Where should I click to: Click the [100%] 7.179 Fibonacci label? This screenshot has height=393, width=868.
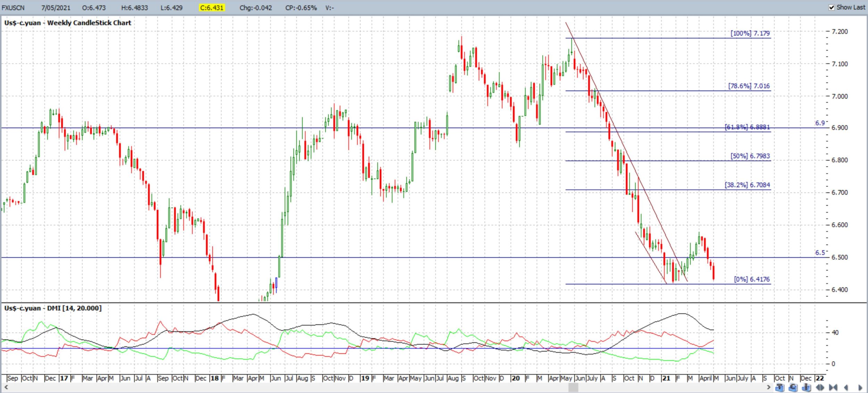coord(750,33)
